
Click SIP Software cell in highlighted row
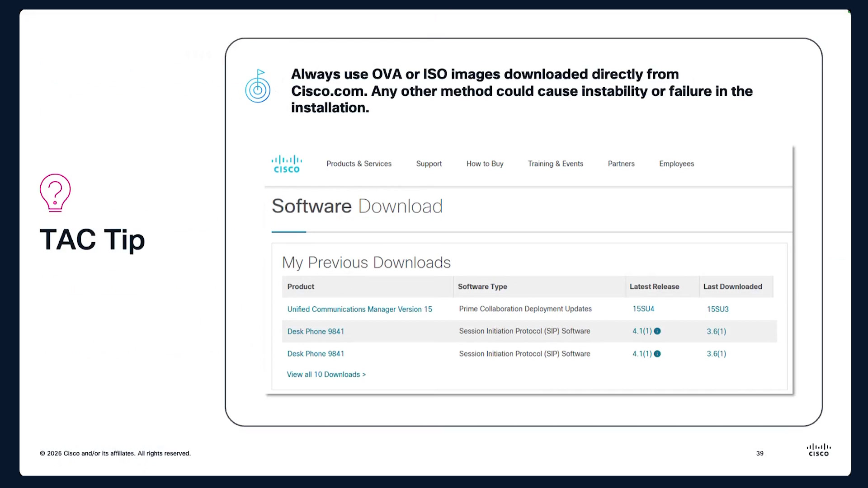pos(524,331)
